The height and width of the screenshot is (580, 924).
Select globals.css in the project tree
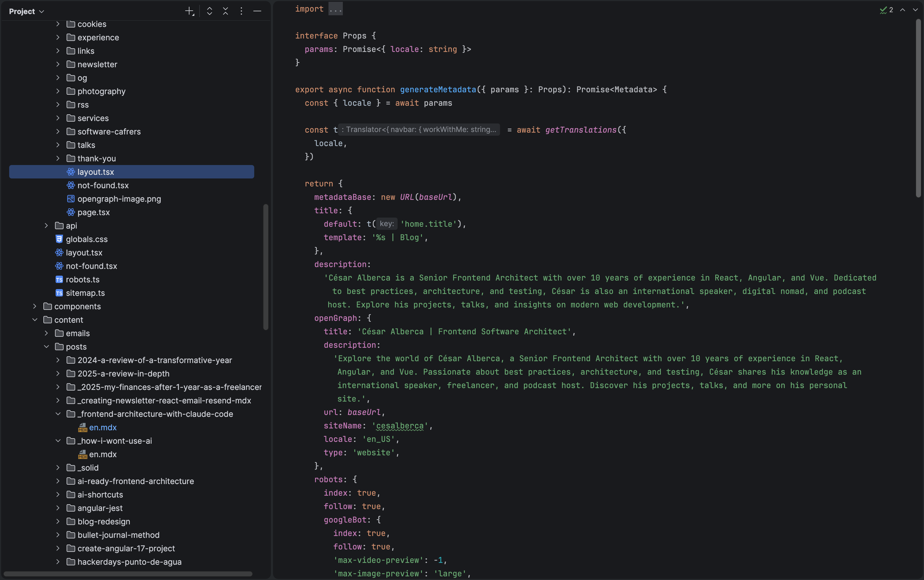87,239
